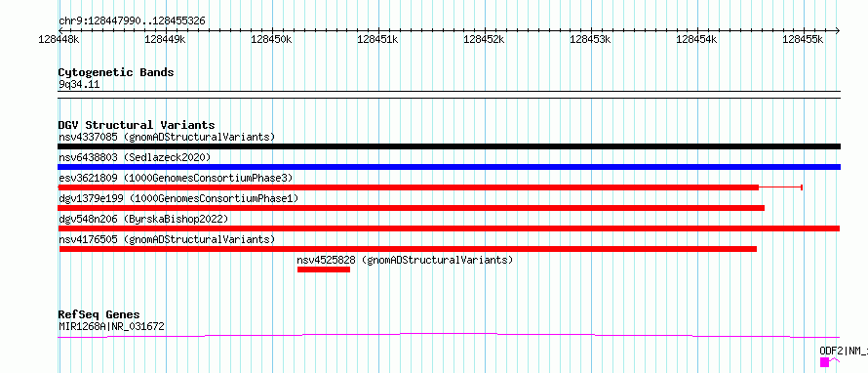Click the magenta MIR1268A gene line
868x373 pixels.
pos(449,335)
